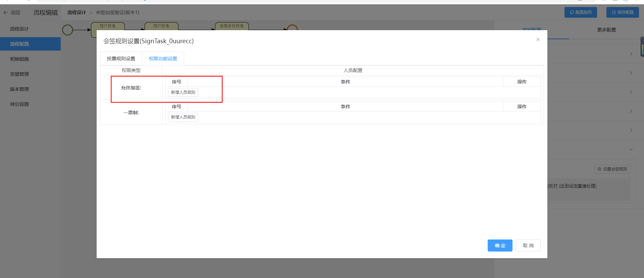
Task: Click the 会签规则设置(SignTask_0uurecc) dialog title
Action: (149, 41)
